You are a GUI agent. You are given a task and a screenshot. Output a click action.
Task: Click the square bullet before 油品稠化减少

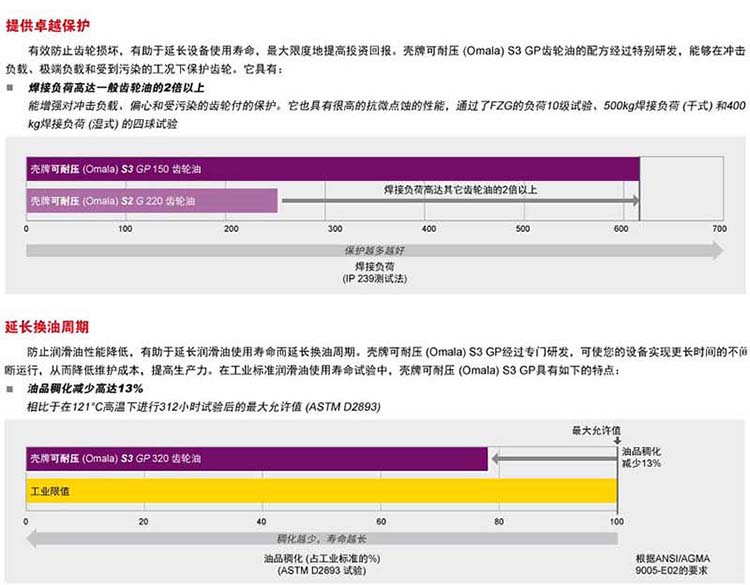[10, 389]
